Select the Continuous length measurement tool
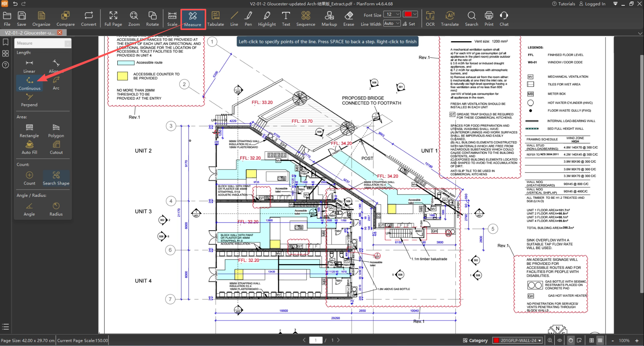This screenshot has width=644, height=346. pyautogui.click(x=30, y=83)
